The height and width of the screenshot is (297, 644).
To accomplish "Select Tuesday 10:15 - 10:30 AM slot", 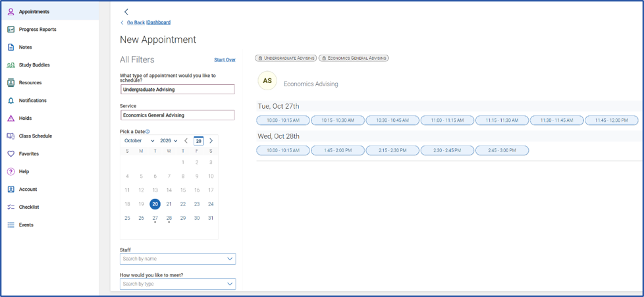I will 338,121.
